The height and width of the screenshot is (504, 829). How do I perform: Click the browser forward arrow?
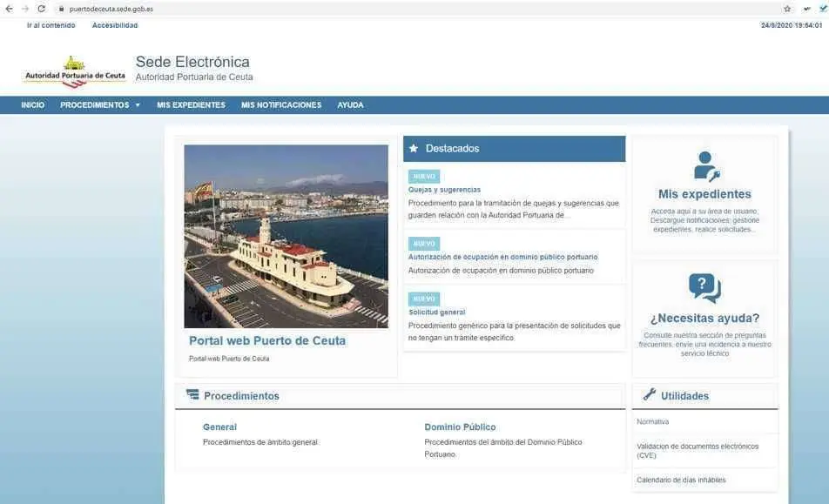pyautogui.click(x=25, y=9)
